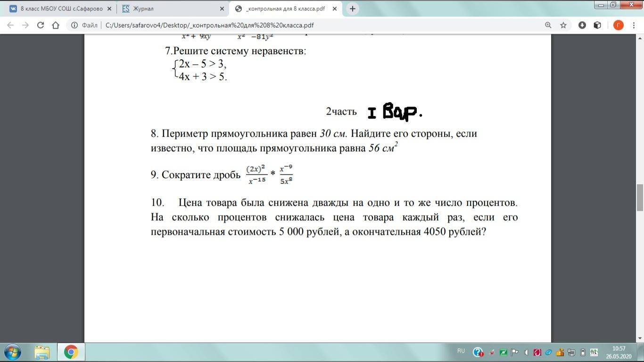
Task: Navigate forward in browser history
Action: pos(25,25)
